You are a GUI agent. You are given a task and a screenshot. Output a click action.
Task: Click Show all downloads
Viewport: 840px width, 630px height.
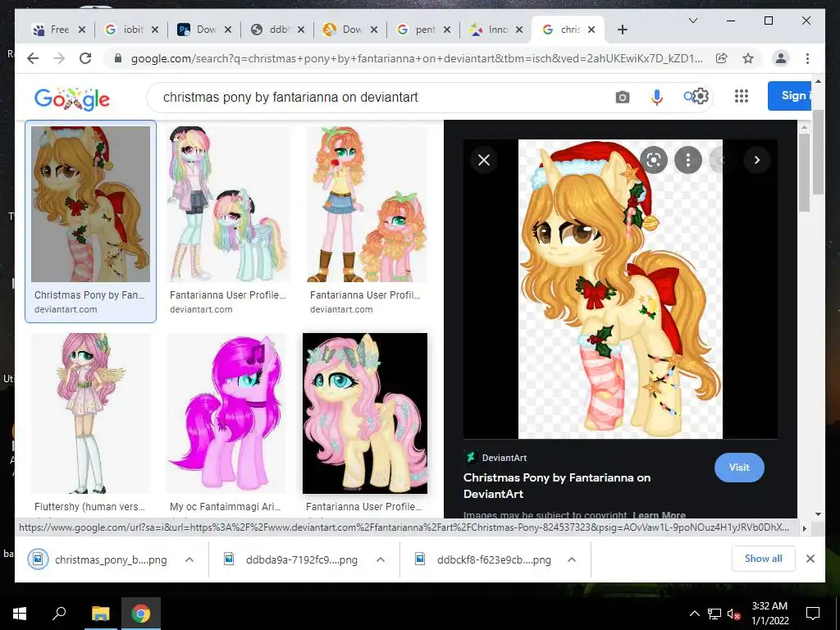click(763, 558)
